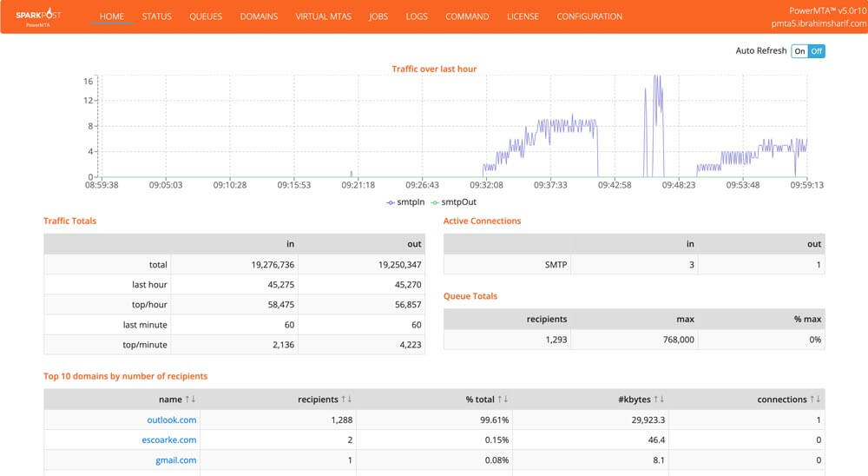Screen dimensions: 868x476
Task: Click Active Connections heading
Action: [x=482, y=221]
